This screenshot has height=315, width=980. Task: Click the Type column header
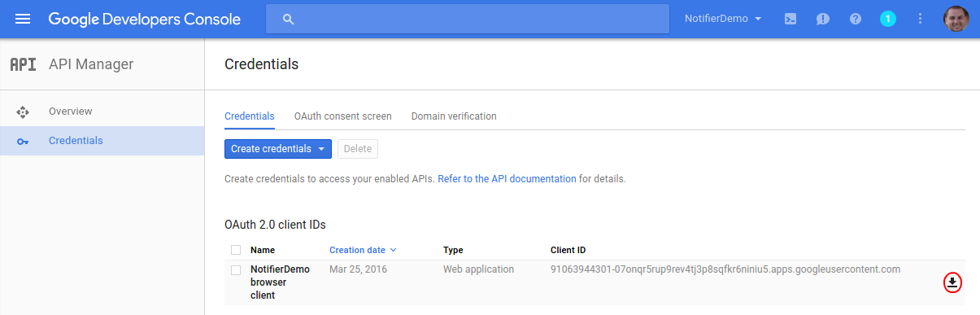tap(453, 250)
